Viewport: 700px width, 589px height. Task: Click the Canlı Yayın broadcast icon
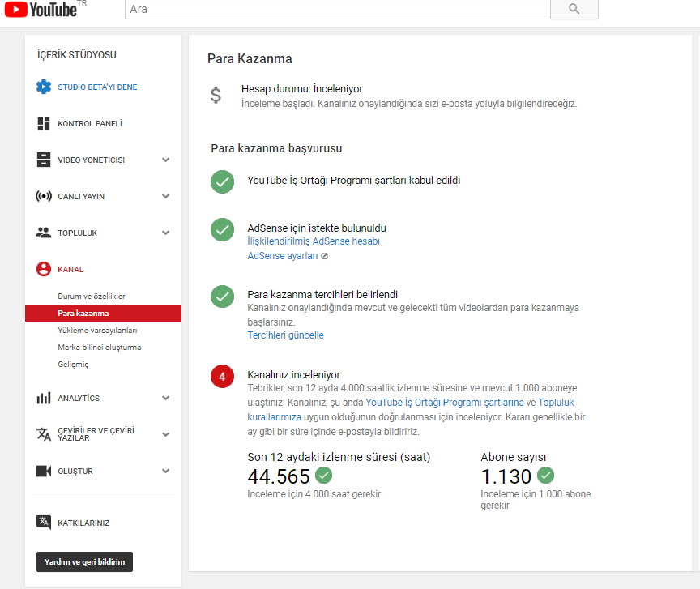(x=43, y=196)
